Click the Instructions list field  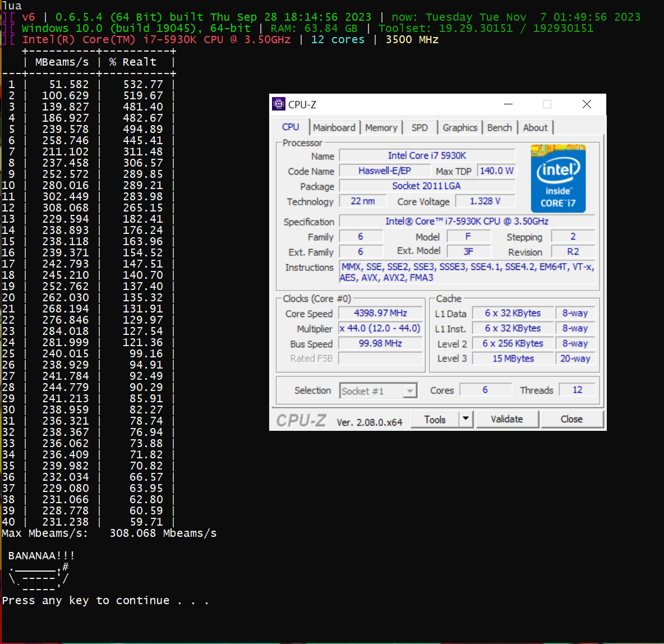(467, 272)
